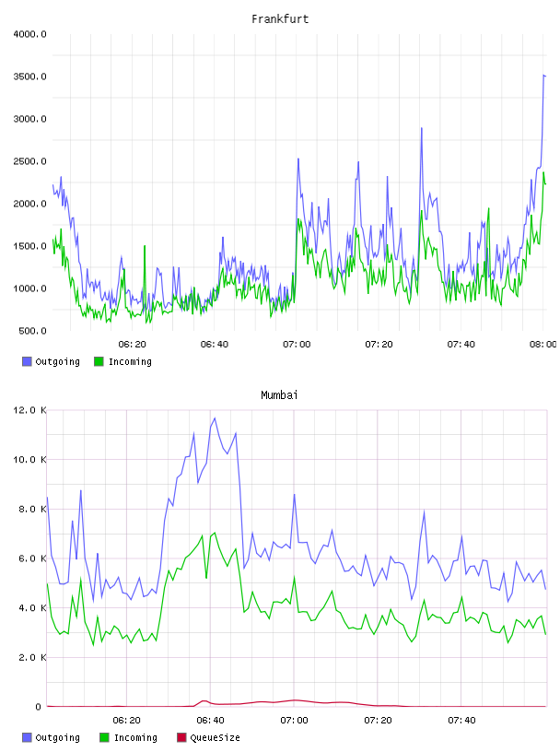The image size is (560, 752).
Task: Click the 8.0 K y-axis label in Mumbai
Action: [x=32, y=509]
